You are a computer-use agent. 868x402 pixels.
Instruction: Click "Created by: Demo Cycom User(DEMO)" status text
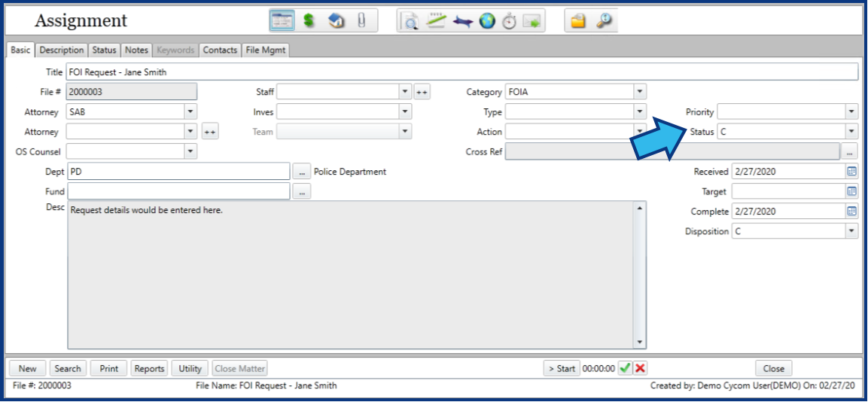click(726, 385)
